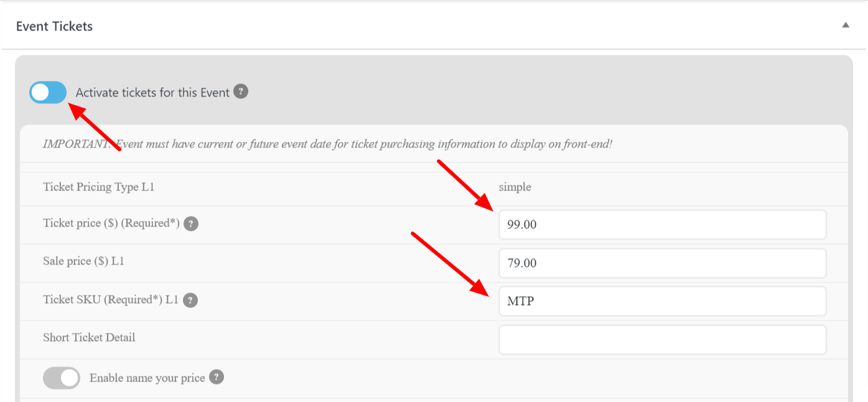Viewport: 868px width, 402px height.
Task: Click into the Ticket SKU field containing MTP
Action: click(663, 301)
